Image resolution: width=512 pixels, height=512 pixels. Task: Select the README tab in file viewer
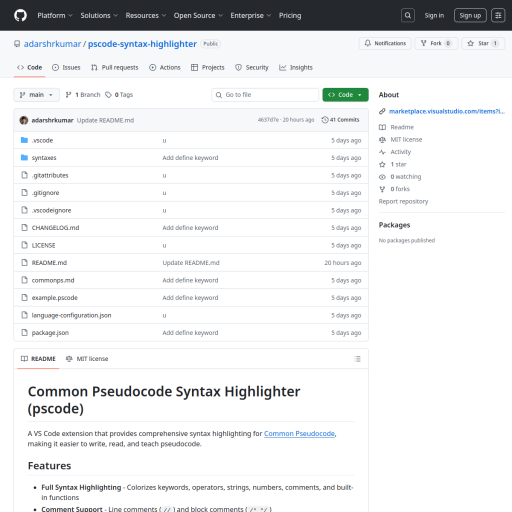(x=38, y=359)
